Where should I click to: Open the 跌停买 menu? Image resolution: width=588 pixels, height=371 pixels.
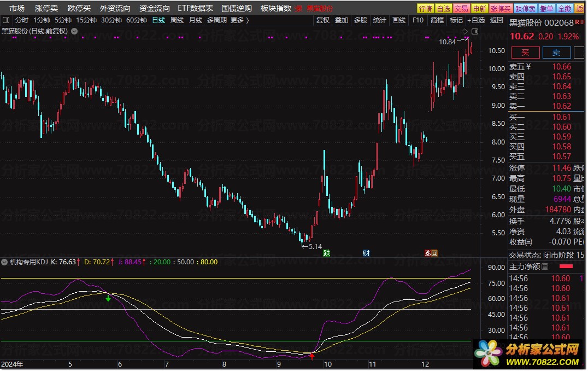tap(79, 8)
